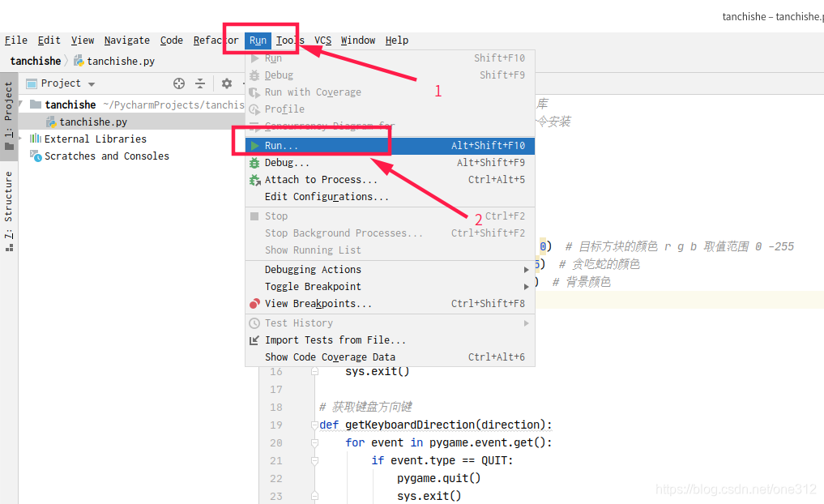
Task: Open the View menu
Action: tap(83, 41)
